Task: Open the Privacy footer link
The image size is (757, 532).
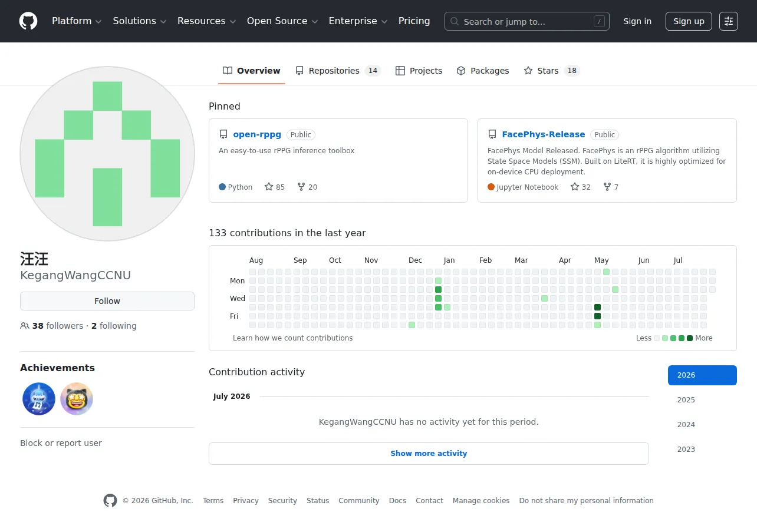Action: [246, 501]
